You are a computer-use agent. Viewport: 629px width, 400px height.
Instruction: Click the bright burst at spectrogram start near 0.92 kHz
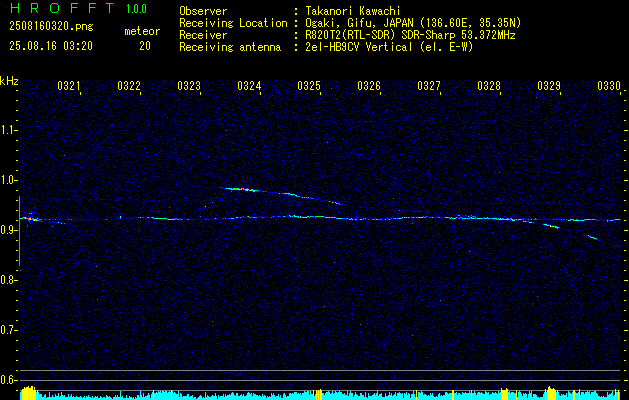29,219
